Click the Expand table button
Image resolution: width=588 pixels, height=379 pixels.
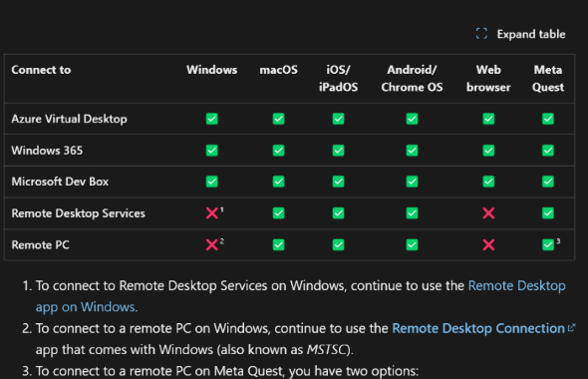(520, 34)
